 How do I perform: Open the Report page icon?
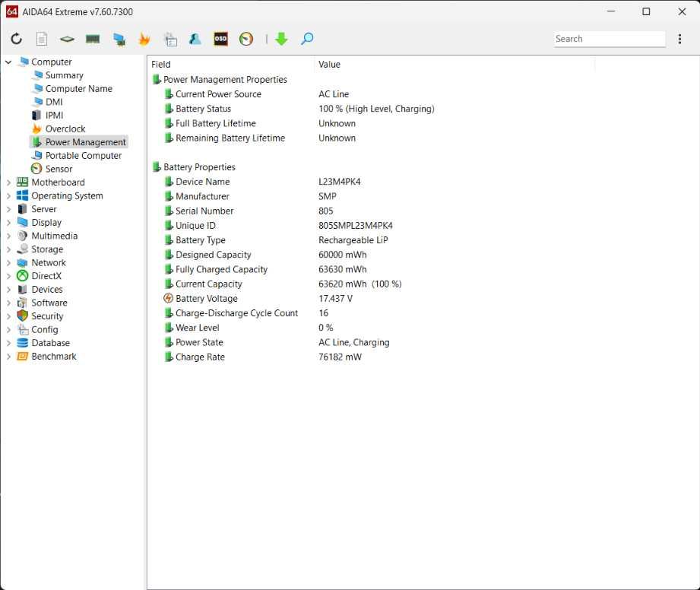pos(42,39)
